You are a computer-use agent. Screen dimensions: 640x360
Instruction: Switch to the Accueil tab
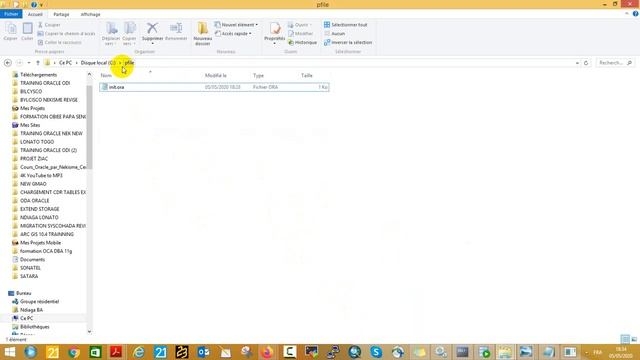point(35,14)
